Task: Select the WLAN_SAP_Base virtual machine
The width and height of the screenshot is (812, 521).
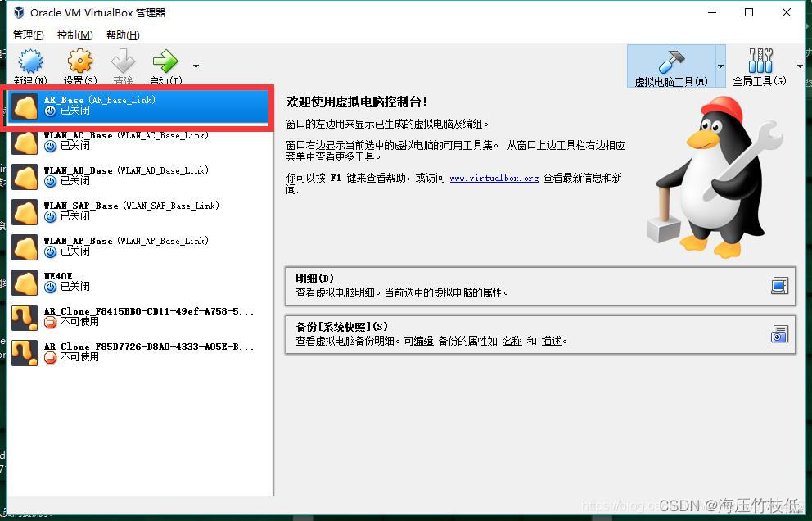Action: (x=139, y=211)
